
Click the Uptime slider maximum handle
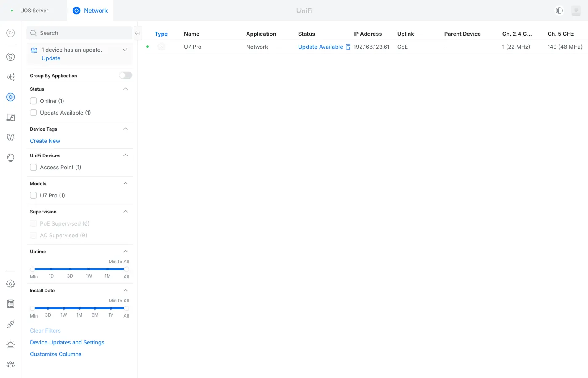tap(126, 269)
